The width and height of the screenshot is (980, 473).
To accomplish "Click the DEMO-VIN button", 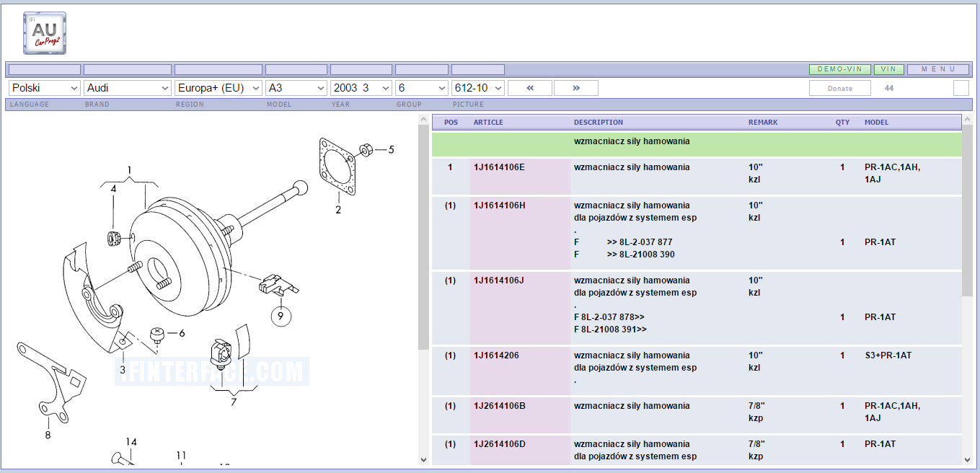I will (840, 69).
